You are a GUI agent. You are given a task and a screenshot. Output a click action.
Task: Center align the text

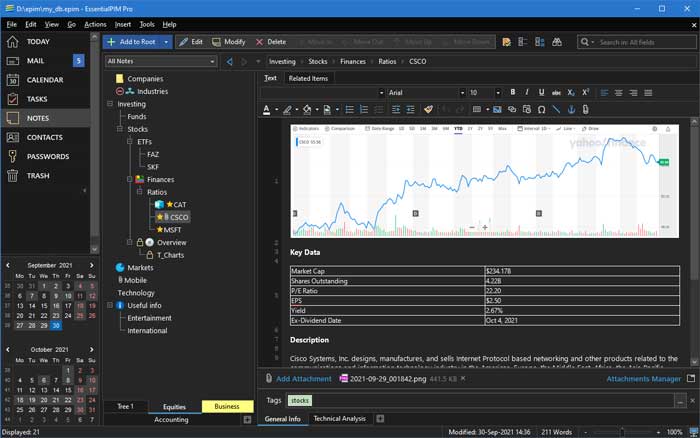pos(619,92)
